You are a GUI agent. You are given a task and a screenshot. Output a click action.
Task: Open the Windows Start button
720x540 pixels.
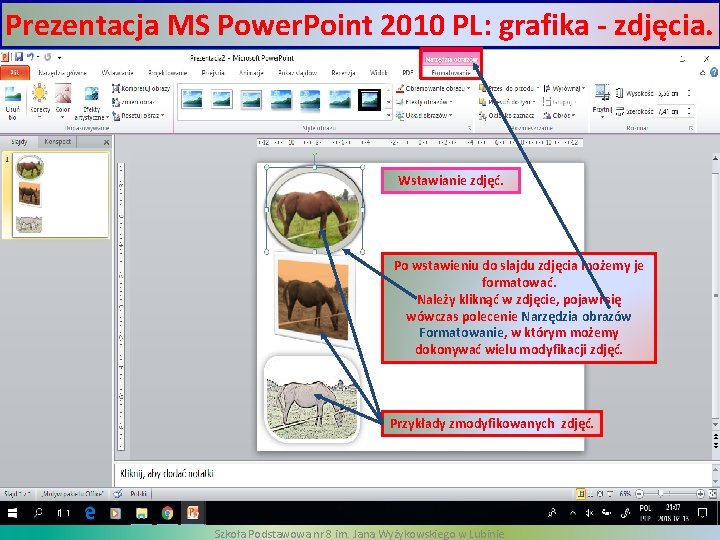(12, 513)
